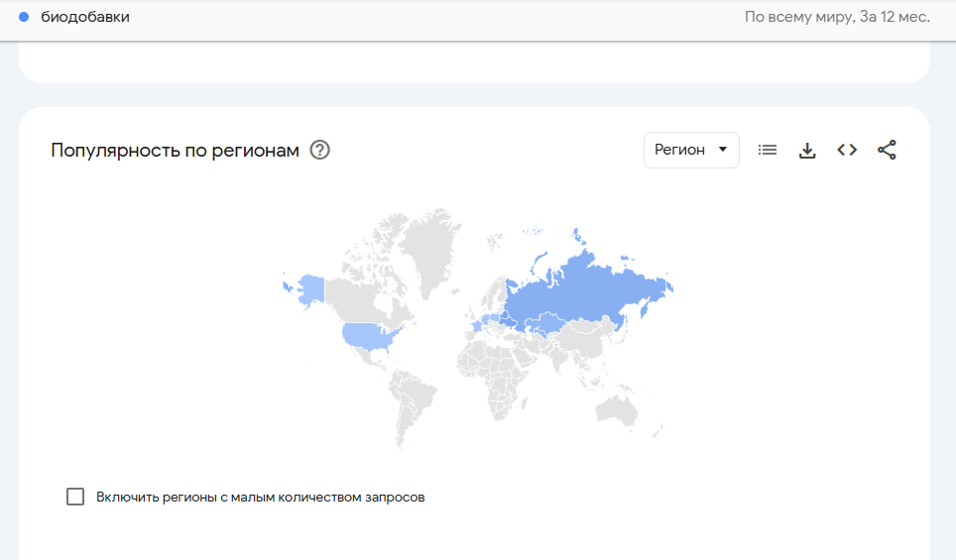Enable regions with low search volume checkbox
The width and height of the screenshot is (956, 560).
[x=75, y=497]
